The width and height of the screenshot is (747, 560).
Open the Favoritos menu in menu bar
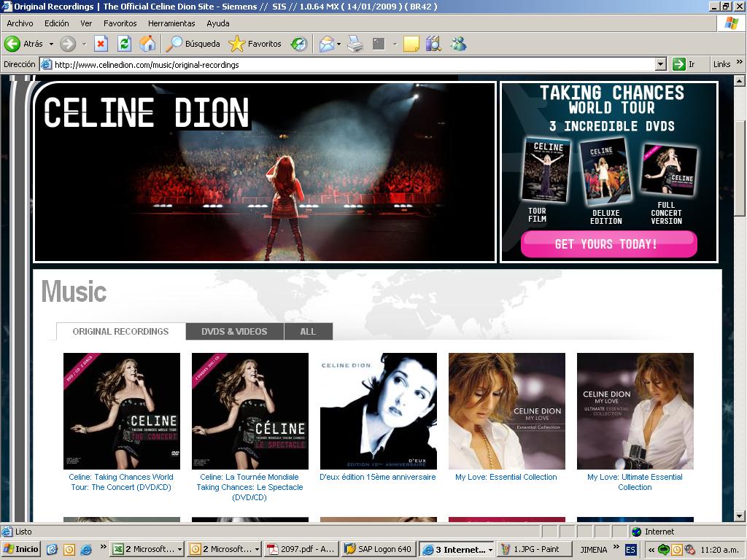coord(120,23)
